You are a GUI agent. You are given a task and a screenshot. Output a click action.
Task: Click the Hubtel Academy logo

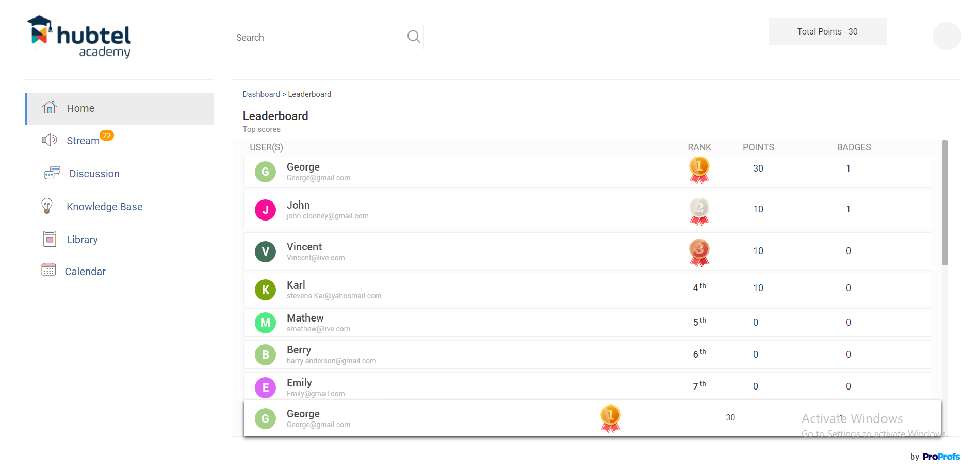click(x=80, y=37)
